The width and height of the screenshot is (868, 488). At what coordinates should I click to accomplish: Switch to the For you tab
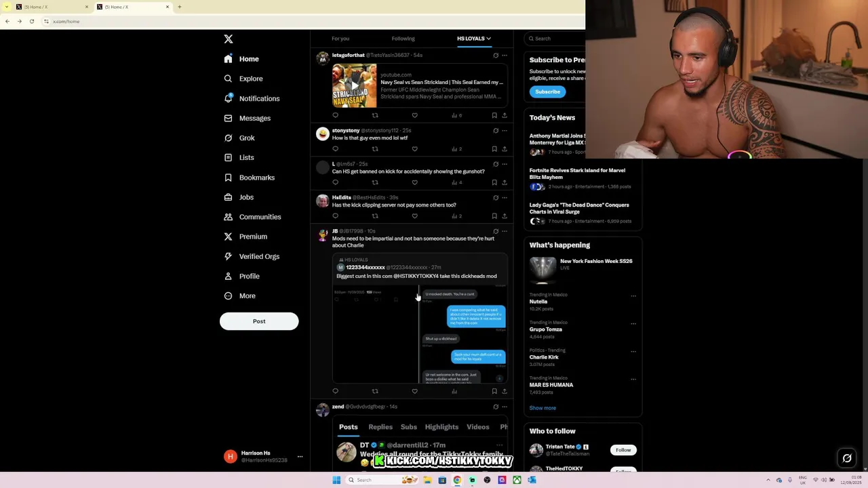click(340, 39)
